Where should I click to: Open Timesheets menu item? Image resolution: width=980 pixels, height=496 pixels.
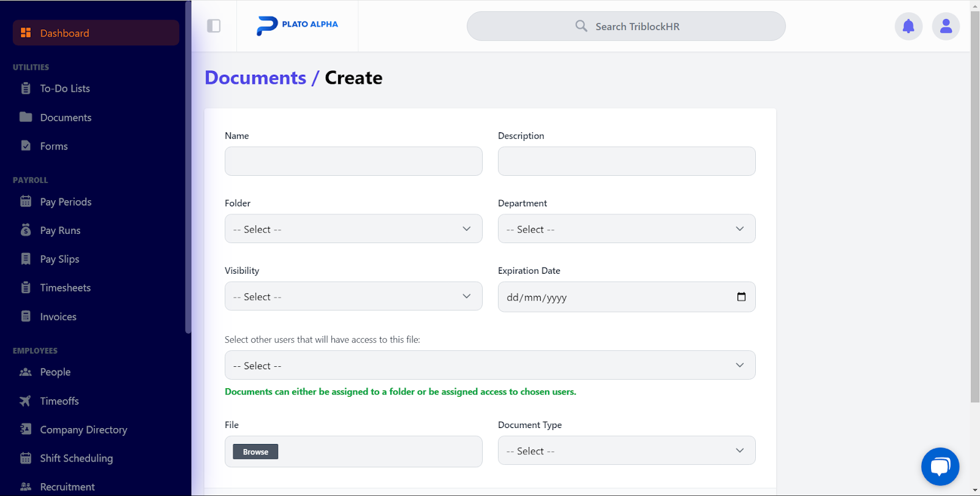[x=65, y=288]
